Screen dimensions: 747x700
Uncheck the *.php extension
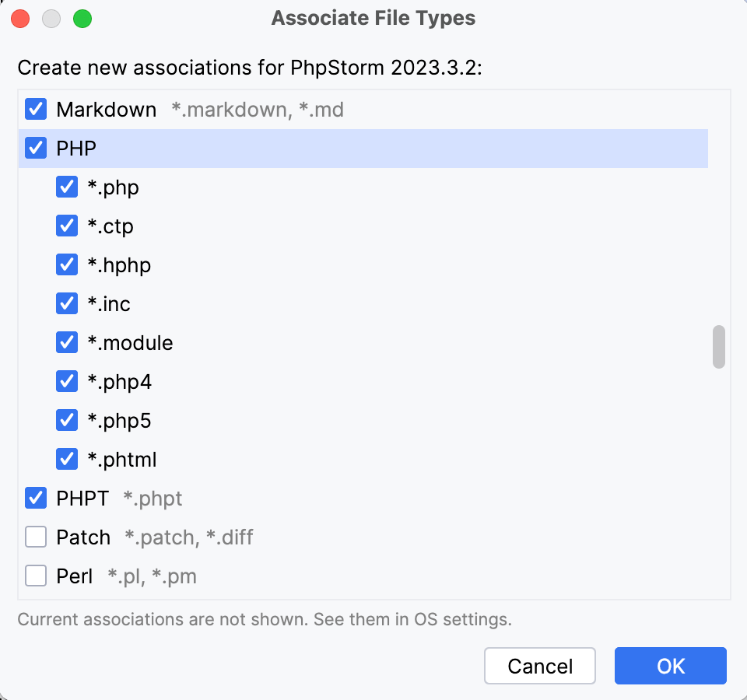coord(67,187)
